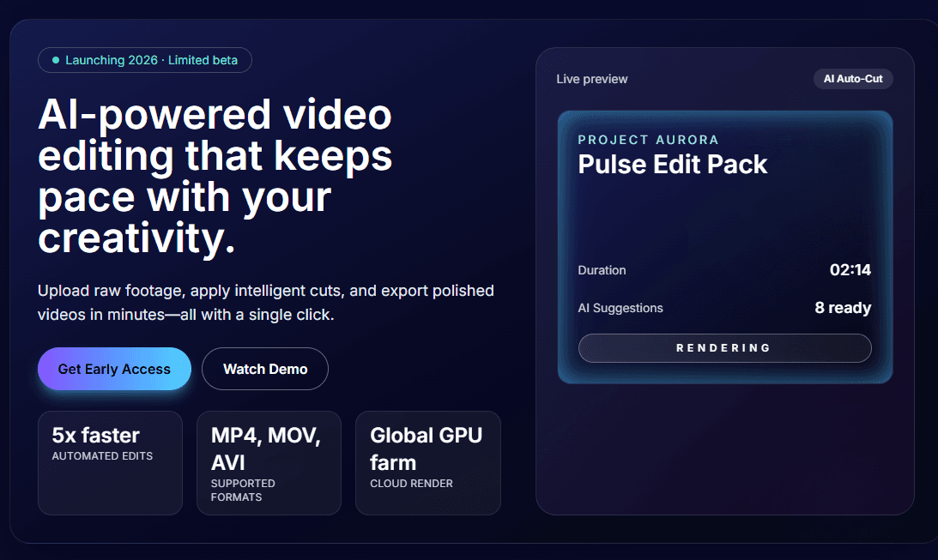938x560 pixels.
Task: Select the 5x faster automated edits card
Action: [110, 463]
